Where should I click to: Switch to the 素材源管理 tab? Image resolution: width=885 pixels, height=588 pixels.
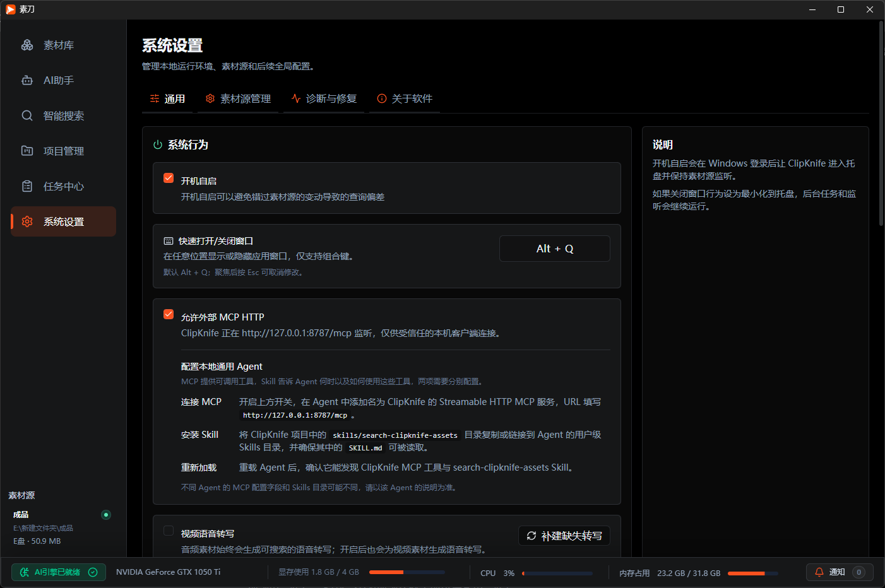tap(238, 99)
